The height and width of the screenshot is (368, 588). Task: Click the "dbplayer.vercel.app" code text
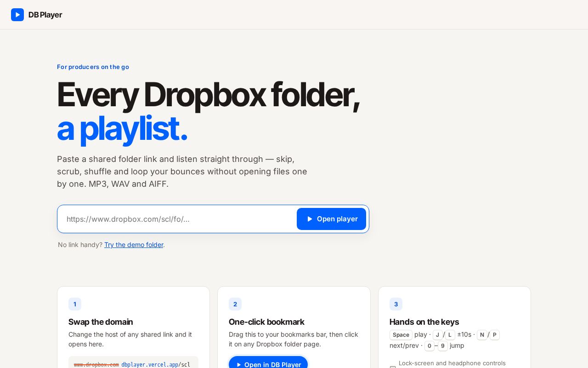click(x=150, y=365)
